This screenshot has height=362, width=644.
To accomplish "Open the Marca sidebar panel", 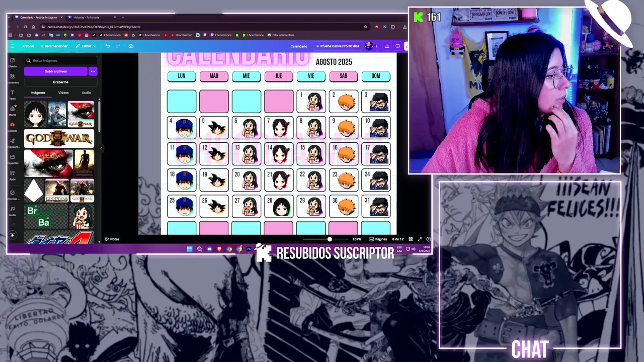I will click(13, 111).
